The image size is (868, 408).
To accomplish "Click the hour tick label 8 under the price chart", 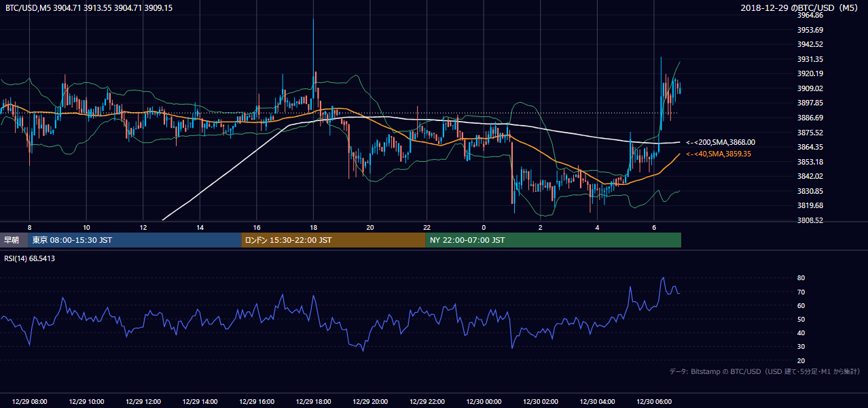I will point(30,227).
